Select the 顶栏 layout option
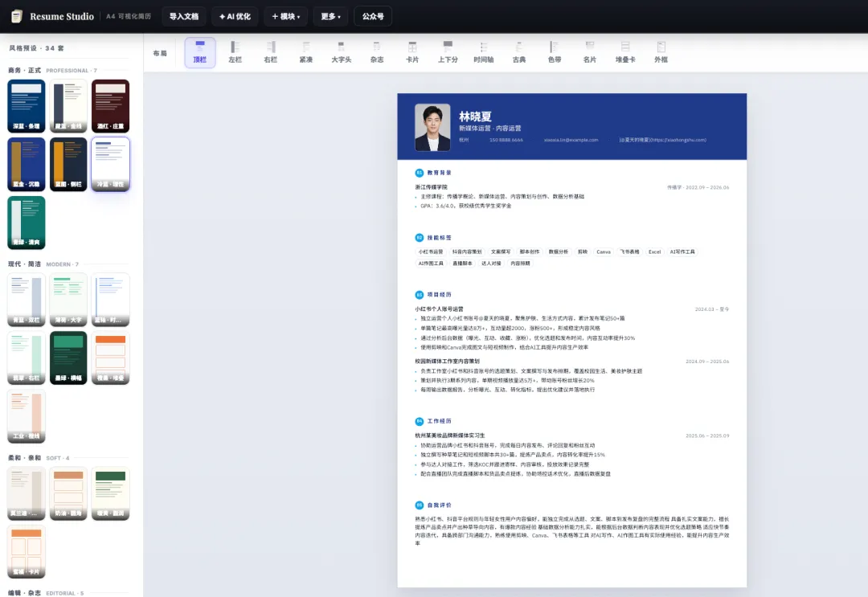The height and width of the screenshot is (597, 868). (x=200, y=53)
